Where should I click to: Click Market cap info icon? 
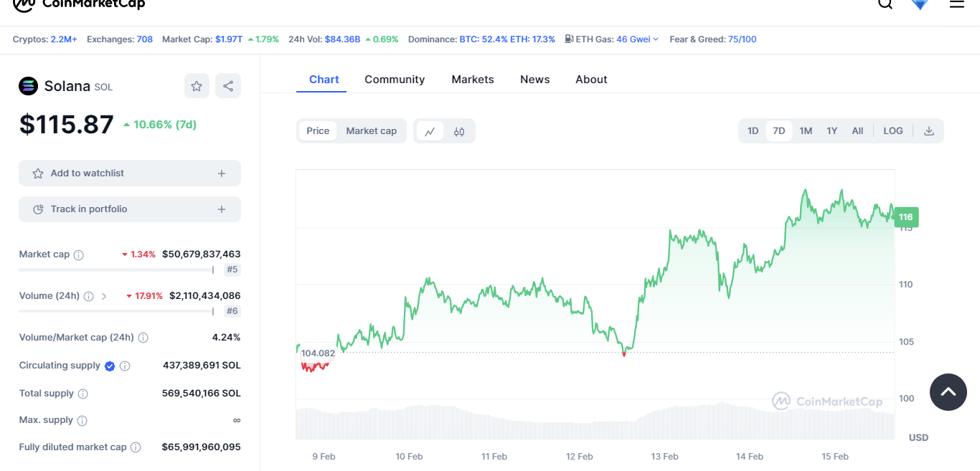point(79,254)
